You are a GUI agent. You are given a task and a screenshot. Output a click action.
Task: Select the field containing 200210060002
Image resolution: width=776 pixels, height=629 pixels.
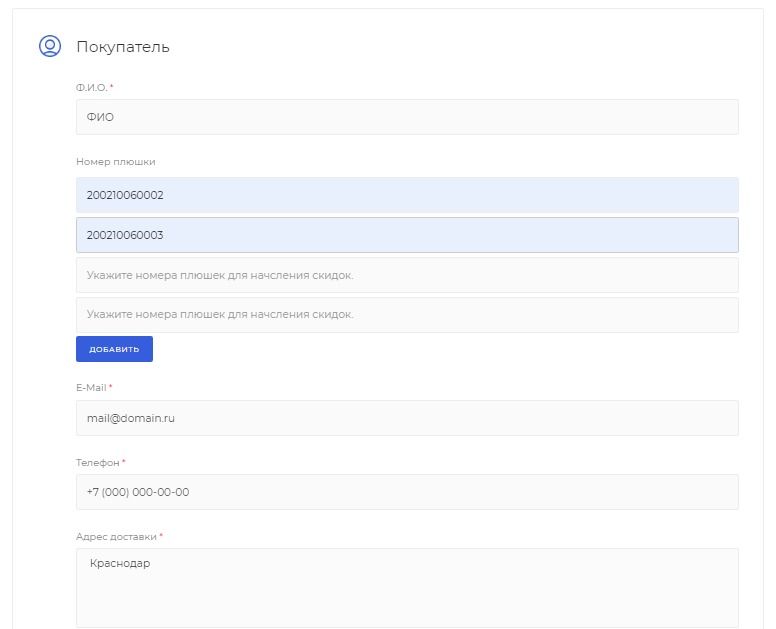(407, 195)
